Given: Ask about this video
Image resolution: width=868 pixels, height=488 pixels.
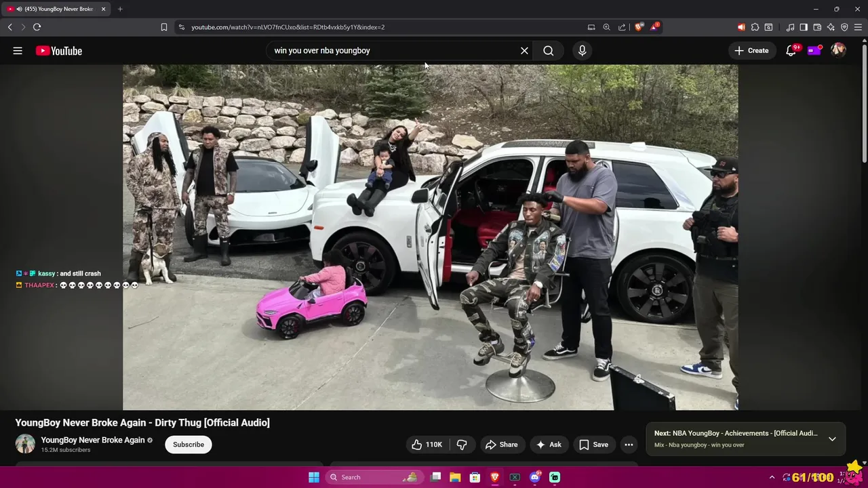Looking at the screenshot, I should (549, 445).
